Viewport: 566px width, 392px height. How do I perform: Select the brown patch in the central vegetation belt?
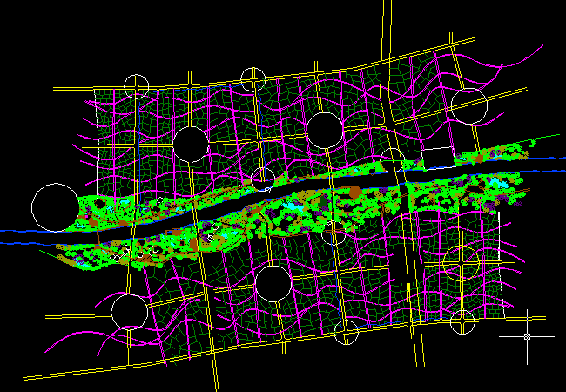(355, 191)
